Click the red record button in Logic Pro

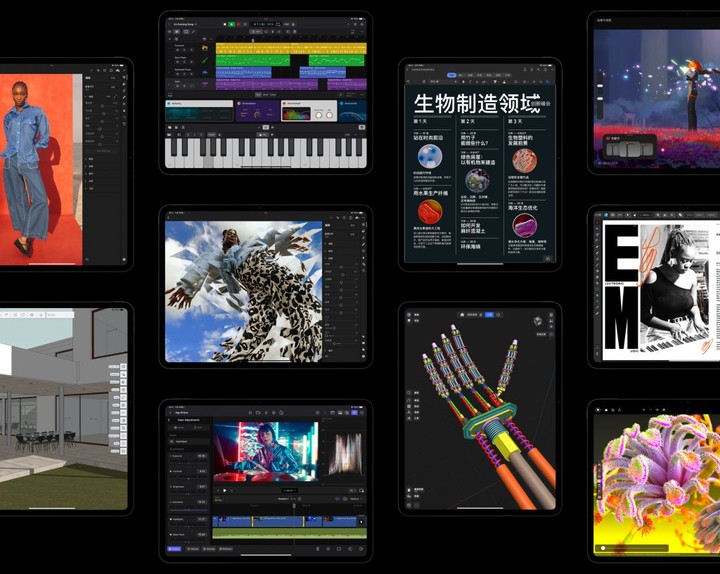coord(240,24)
